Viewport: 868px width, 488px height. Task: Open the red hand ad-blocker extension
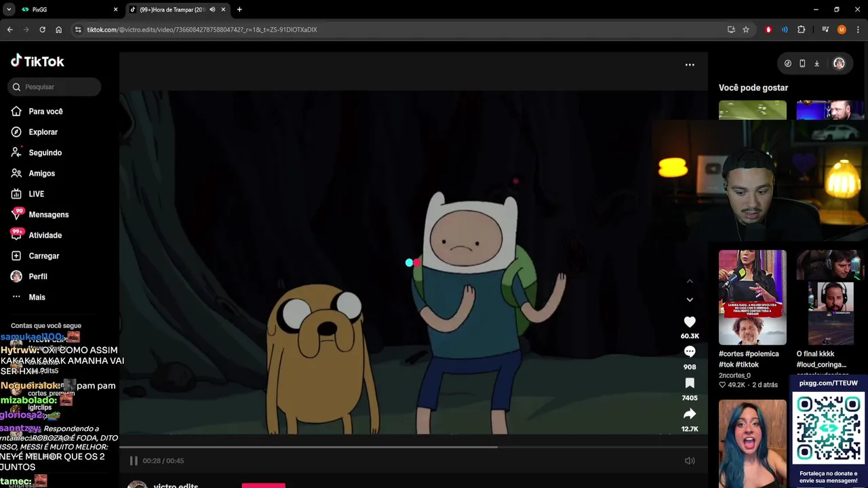coord(768,30)
